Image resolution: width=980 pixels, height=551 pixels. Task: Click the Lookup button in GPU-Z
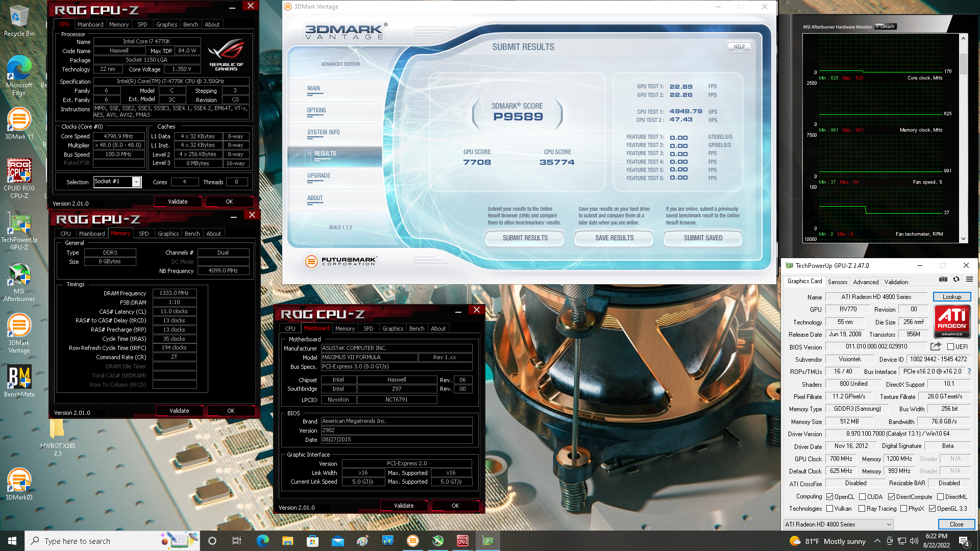[951, 297]
